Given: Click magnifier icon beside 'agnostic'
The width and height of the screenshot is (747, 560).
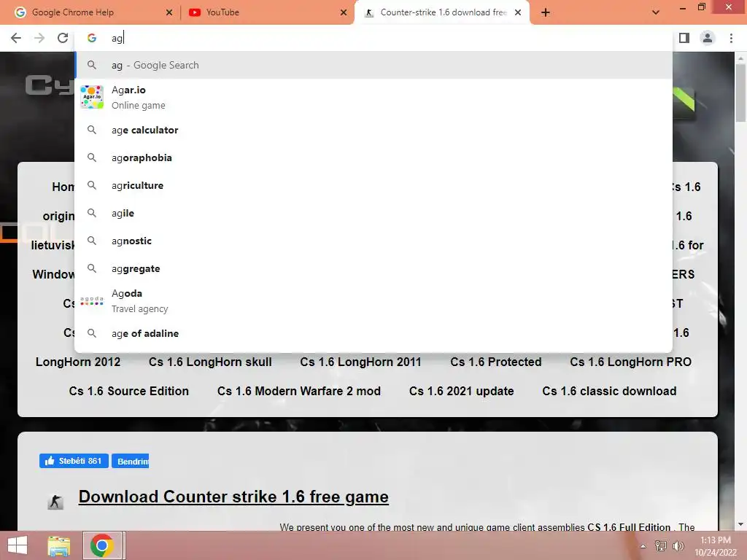Looking at the screenshot, I should pos(92,241).
